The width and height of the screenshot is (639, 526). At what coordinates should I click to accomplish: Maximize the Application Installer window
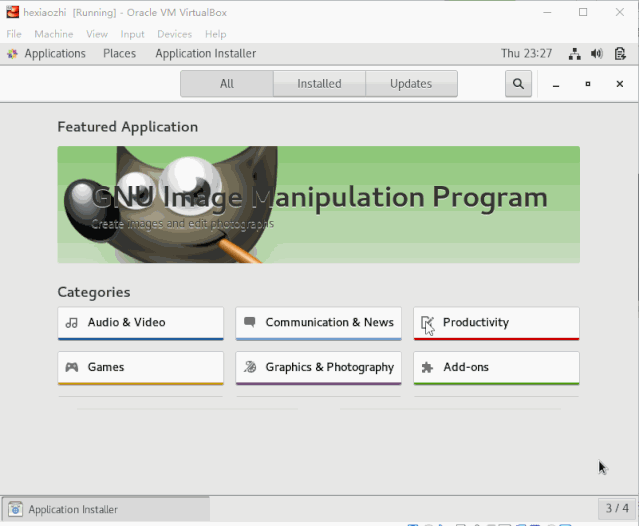pyautogui.click(x=588, y=84)
